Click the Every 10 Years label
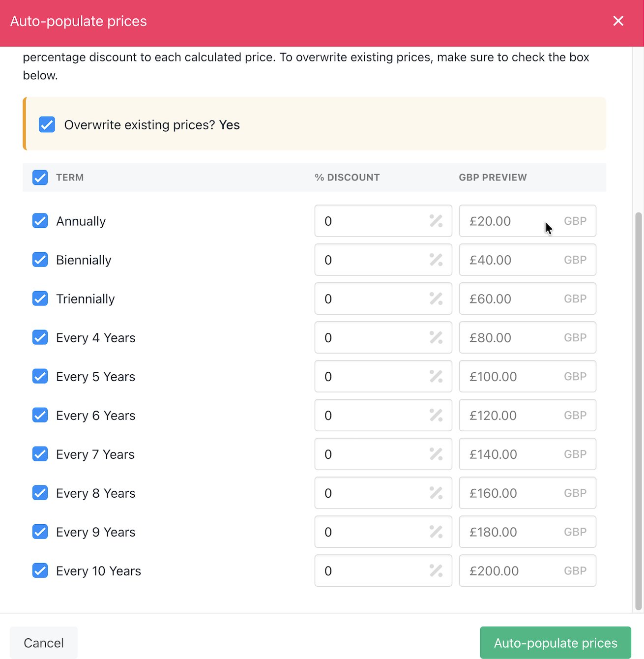 click(98, 571)
